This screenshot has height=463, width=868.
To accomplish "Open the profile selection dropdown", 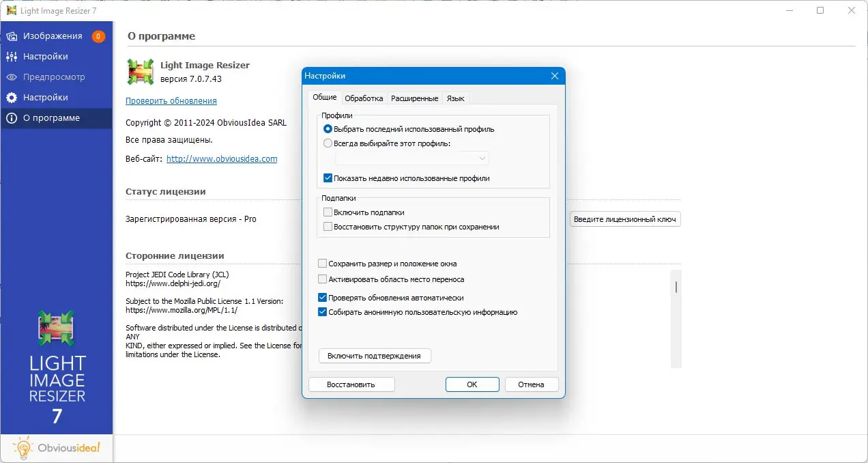I will 411,158.
